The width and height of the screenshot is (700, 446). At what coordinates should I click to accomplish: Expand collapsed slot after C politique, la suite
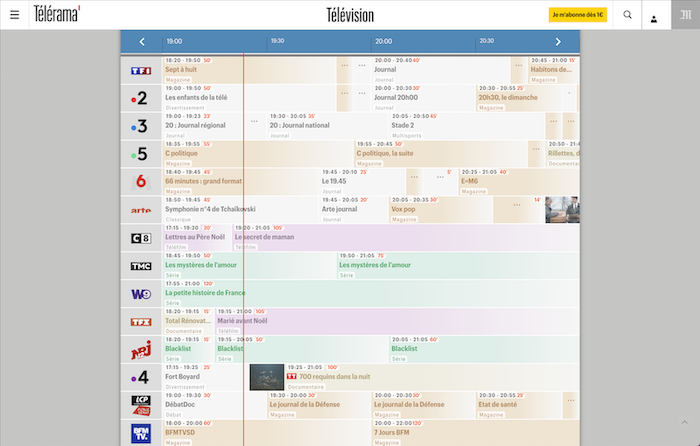[x=536, y=149]
